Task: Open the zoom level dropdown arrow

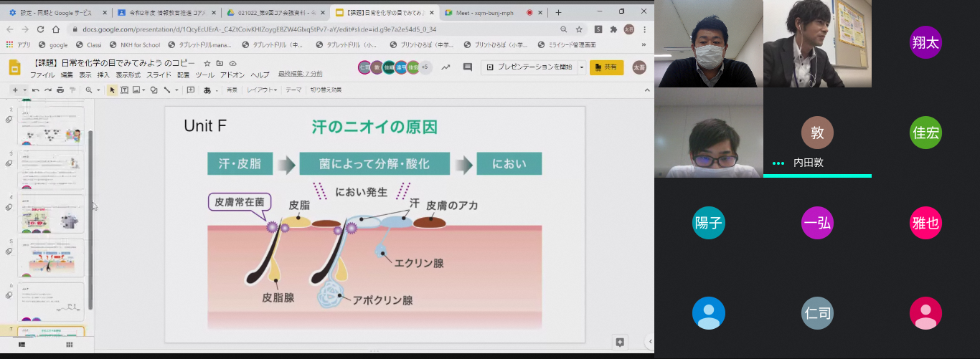Action: [98, 90]
